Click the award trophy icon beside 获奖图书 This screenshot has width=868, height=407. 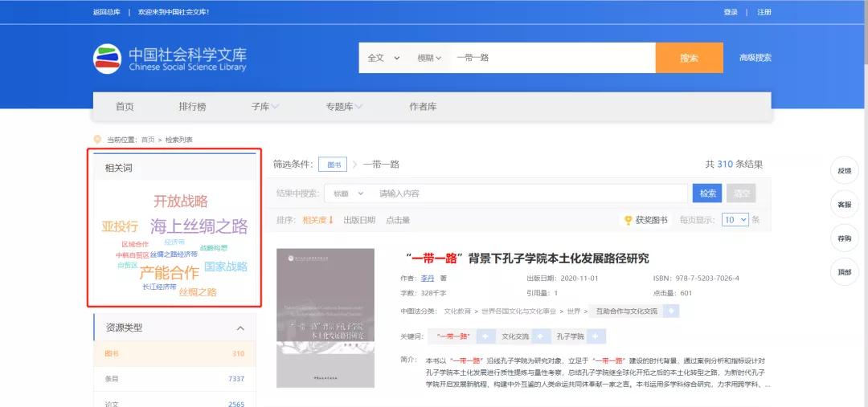point(628,220)
